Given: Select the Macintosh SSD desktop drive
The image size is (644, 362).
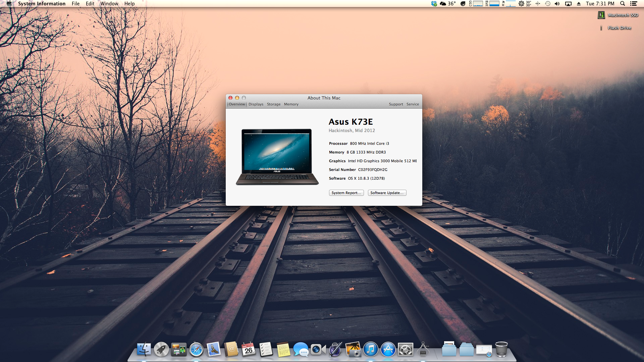Looking at the screenshot, I should 618,15.
